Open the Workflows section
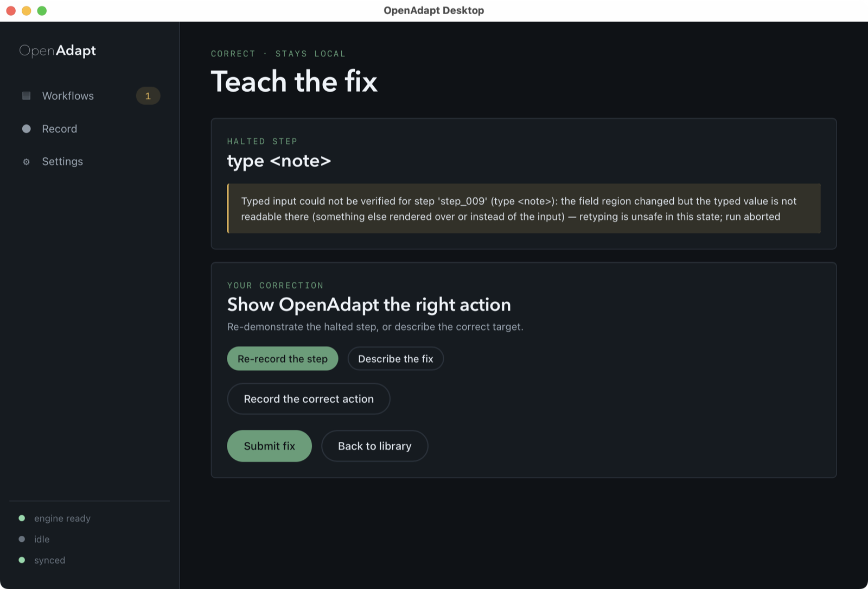Screen dimensions: 868x589 90,96
